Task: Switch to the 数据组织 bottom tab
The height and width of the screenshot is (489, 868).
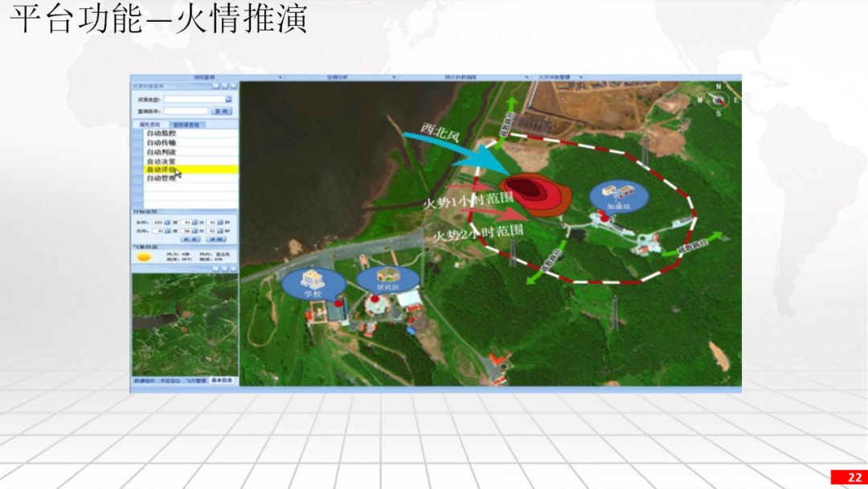Action: (x=145, y=381)
